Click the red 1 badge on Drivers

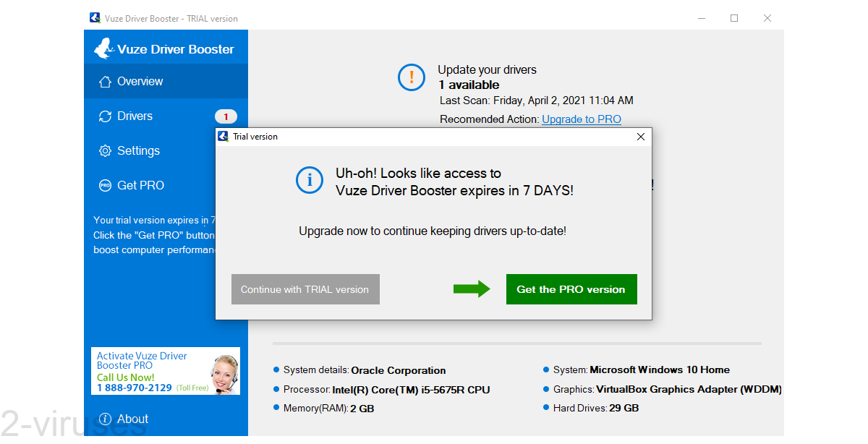tap(226, 116)
